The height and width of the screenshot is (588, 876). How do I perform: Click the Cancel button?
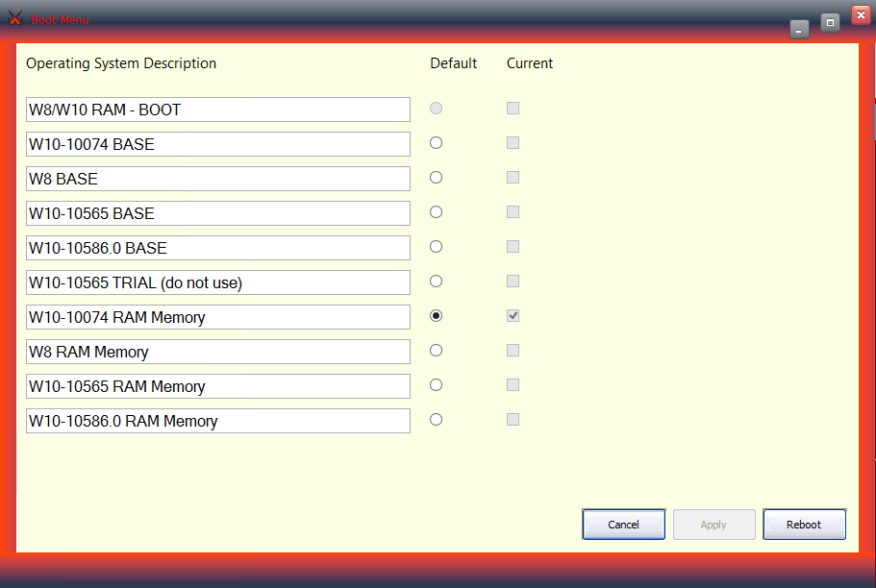623,525
